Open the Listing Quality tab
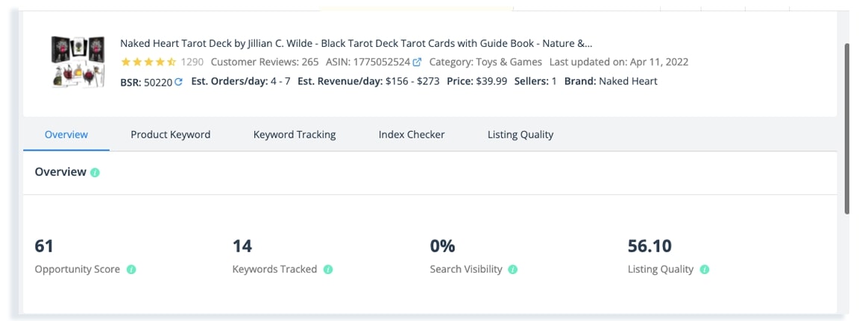Viewport: 868px width, 321px height. click(x=521, y=134)
